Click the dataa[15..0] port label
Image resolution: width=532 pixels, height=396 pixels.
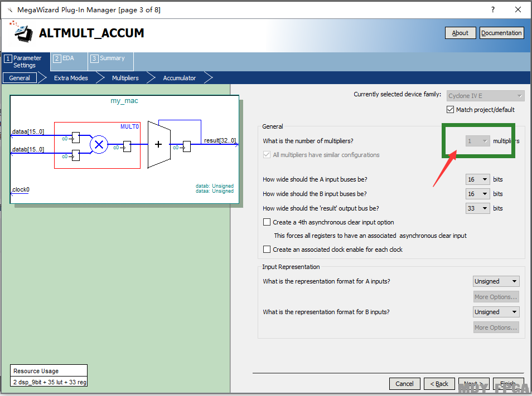(x=28, y=131)
